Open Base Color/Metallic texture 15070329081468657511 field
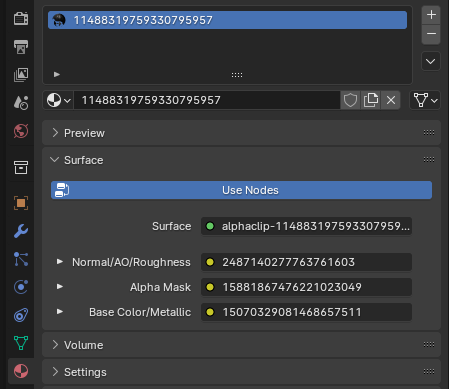 (x=306, y=312)
